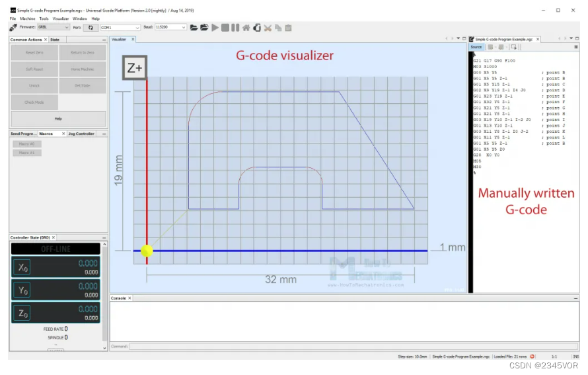The height and width of the screenshot is (375, 588).
Task: Select the Source view button in editor
Action: [476, 47]
